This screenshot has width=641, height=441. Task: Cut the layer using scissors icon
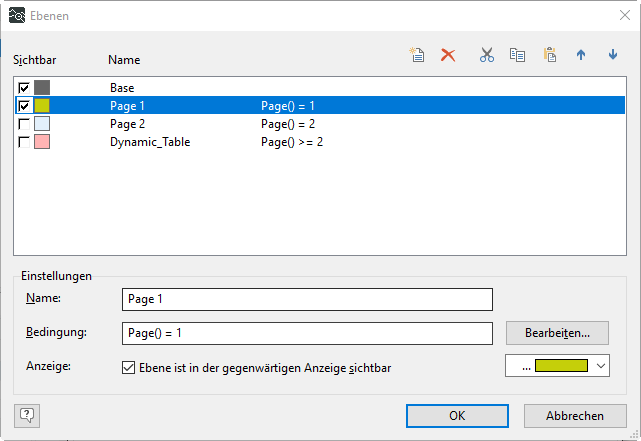(487, 55)
